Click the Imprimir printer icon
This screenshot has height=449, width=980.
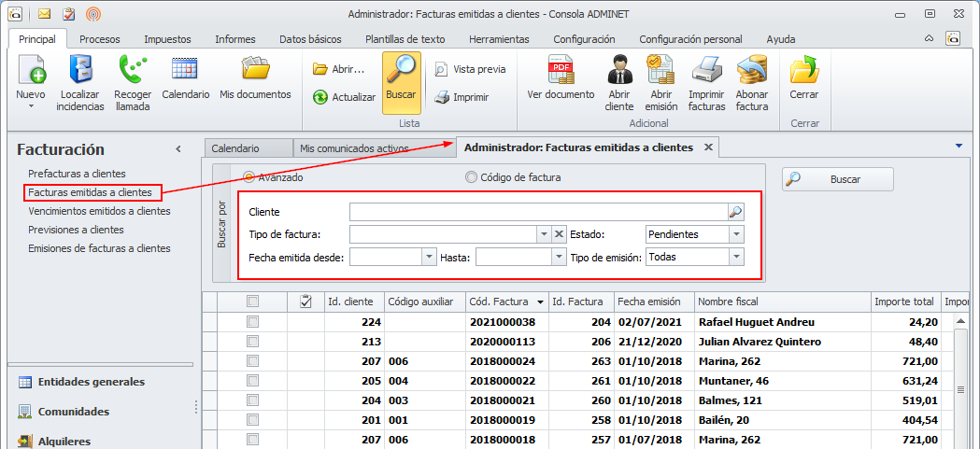441,97
